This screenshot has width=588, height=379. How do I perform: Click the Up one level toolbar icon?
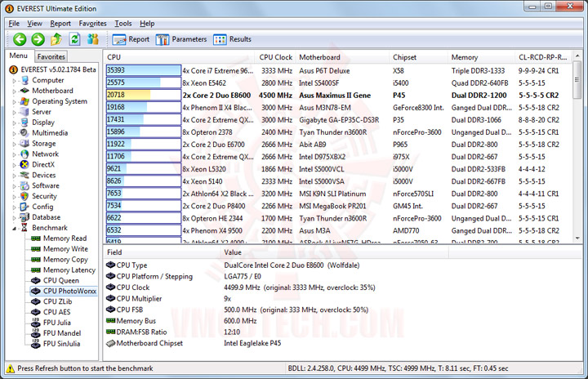pos(56,39)
